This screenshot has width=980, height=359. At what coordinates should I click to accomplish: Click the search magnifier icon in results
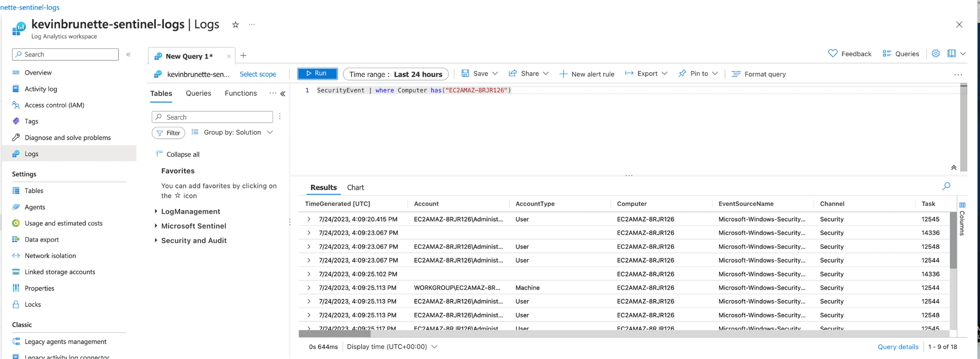[946, 187]
